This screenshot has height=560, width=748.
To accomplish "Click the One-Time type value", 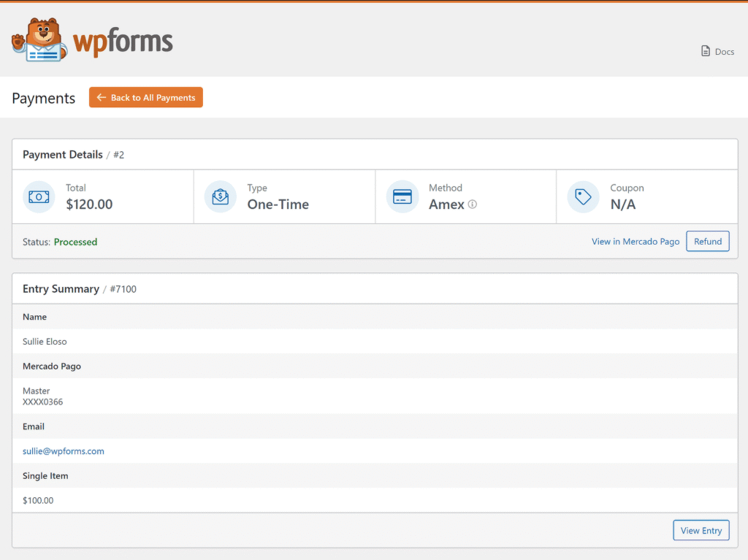I will coord(278,204).
